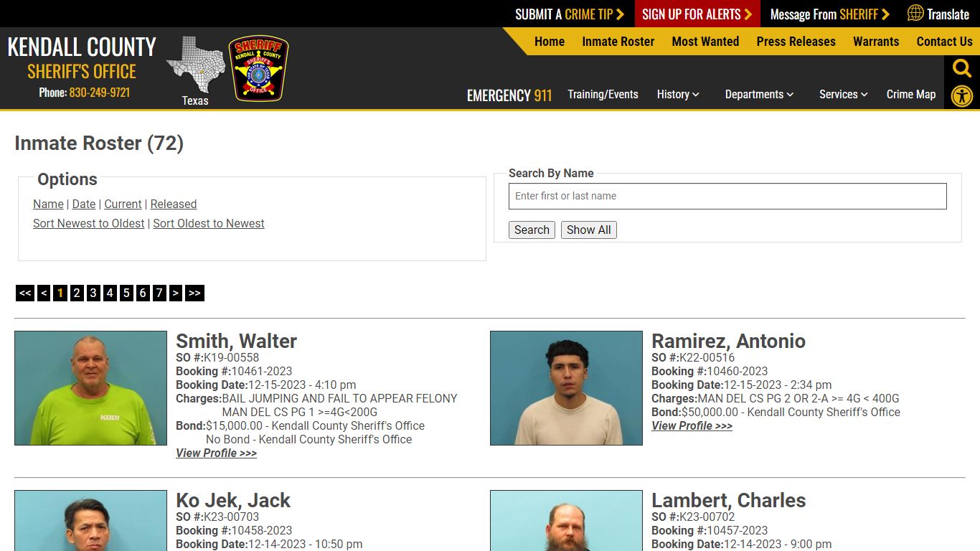Viewport: 980px width, 551px height.
Task: Open Walter Smith's mugshot photo
Action: (x=90, y=388)
